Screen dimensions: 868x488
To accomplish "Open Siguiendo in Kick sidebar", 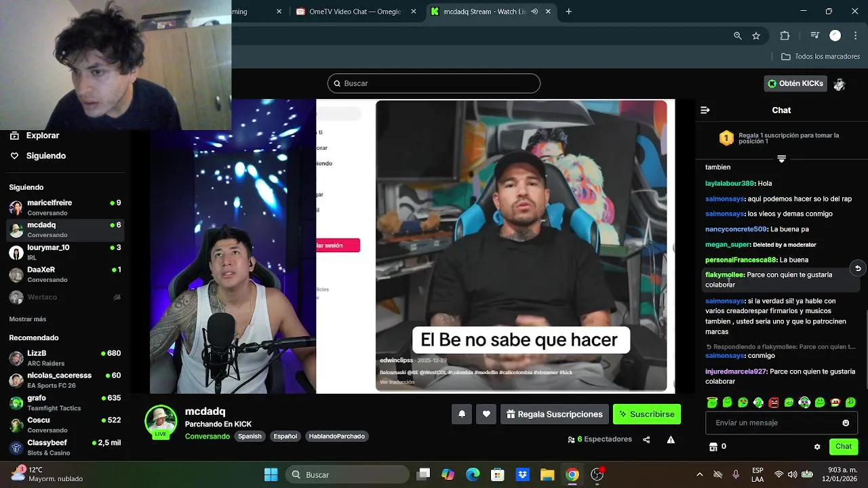I will [x=38, y=156].
